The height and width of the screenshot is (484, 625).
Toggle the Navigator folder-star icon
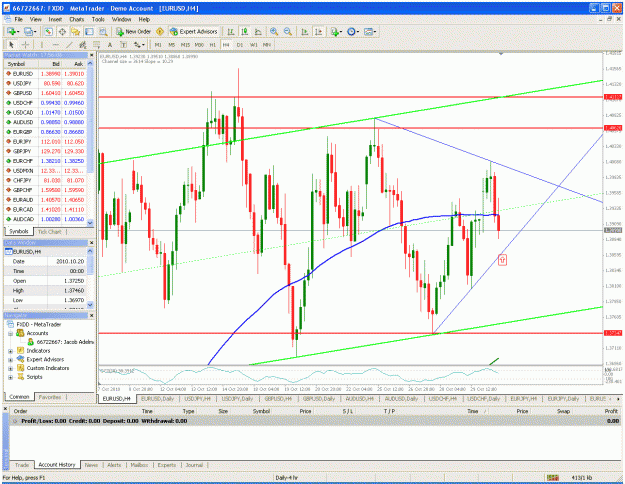75,31
